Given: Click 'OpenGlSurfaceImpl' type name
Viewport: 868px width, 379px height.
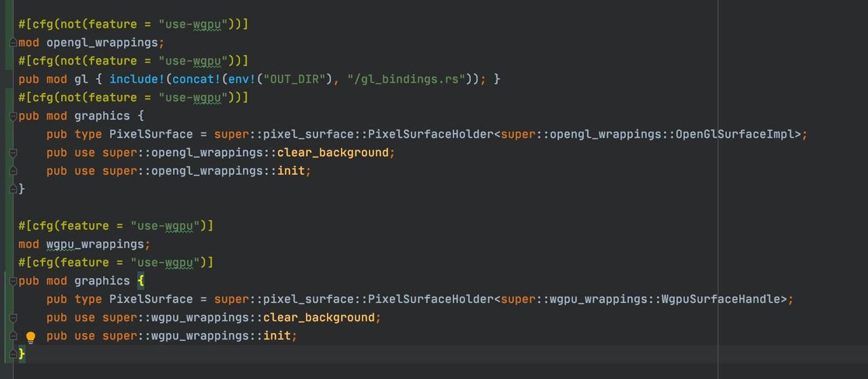Looking at the screenshot, I should pos(735,134).
